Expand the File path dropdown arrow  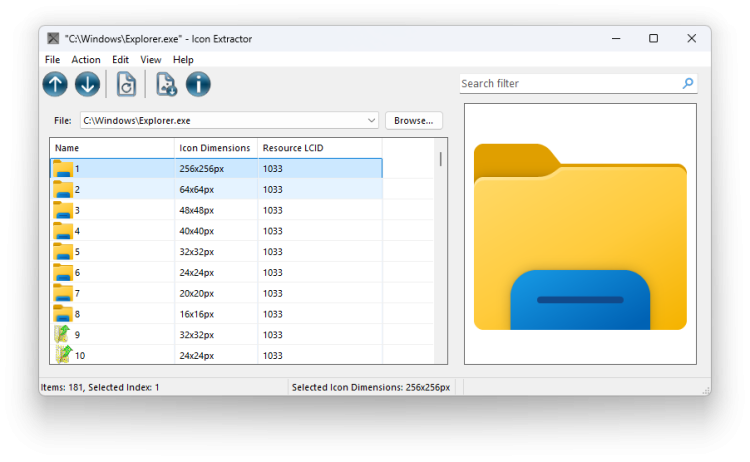tap(371, 121)
